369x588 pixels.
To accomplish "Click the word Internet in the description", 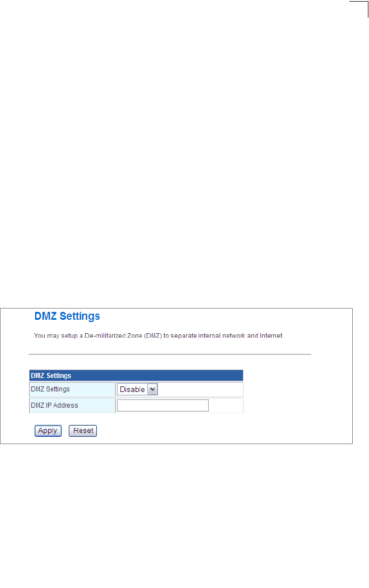I will coord(271,335).
